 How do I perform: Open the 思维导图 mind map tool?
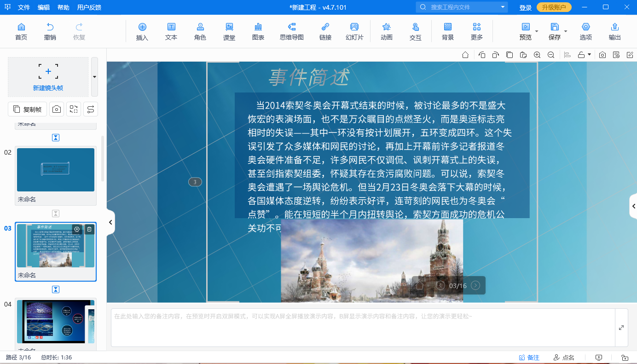tap(292, 32)
